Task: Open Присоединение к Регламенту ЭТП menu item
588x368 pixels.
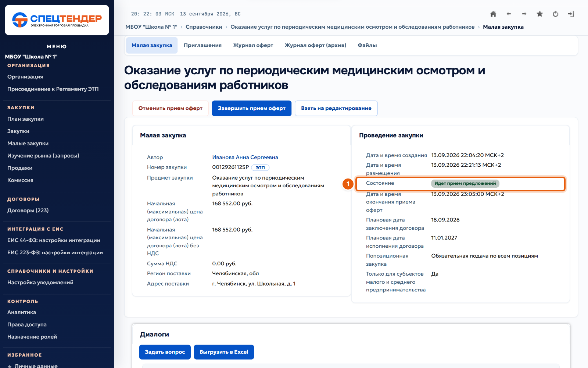Action: click(53, 89)
